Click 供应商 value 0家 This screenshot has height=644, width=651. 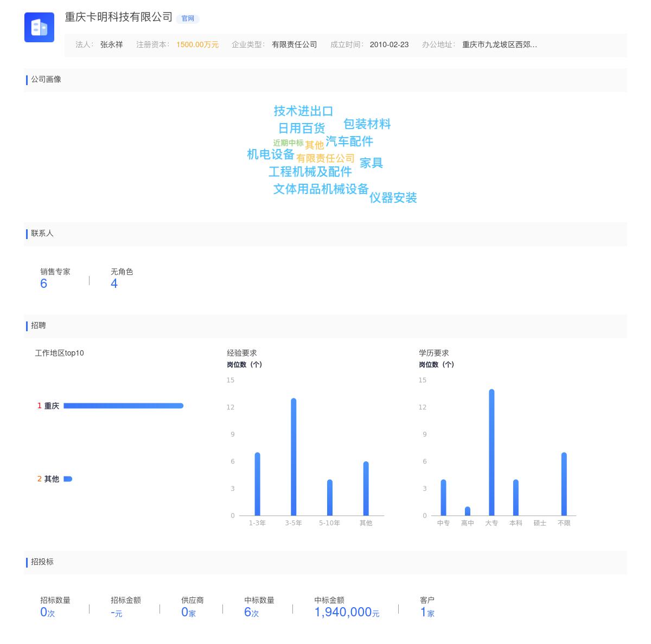pos(189,613)
